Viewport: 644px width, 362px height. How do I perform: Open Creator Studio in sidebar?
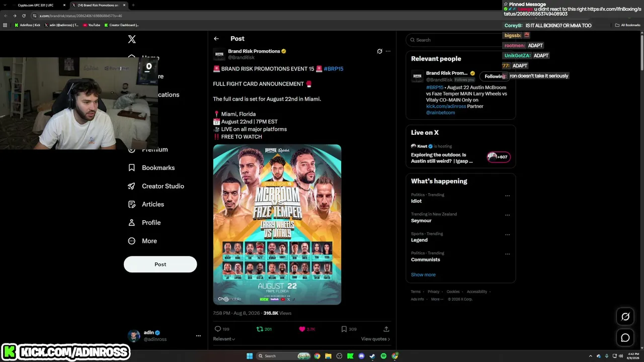(156, 186)
